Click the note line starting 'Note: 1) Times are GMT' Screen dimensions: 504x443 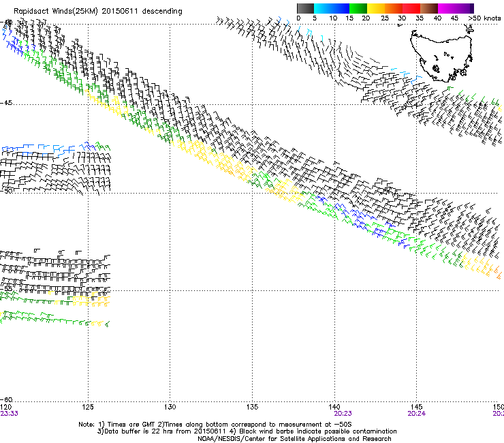coord(215,425)
